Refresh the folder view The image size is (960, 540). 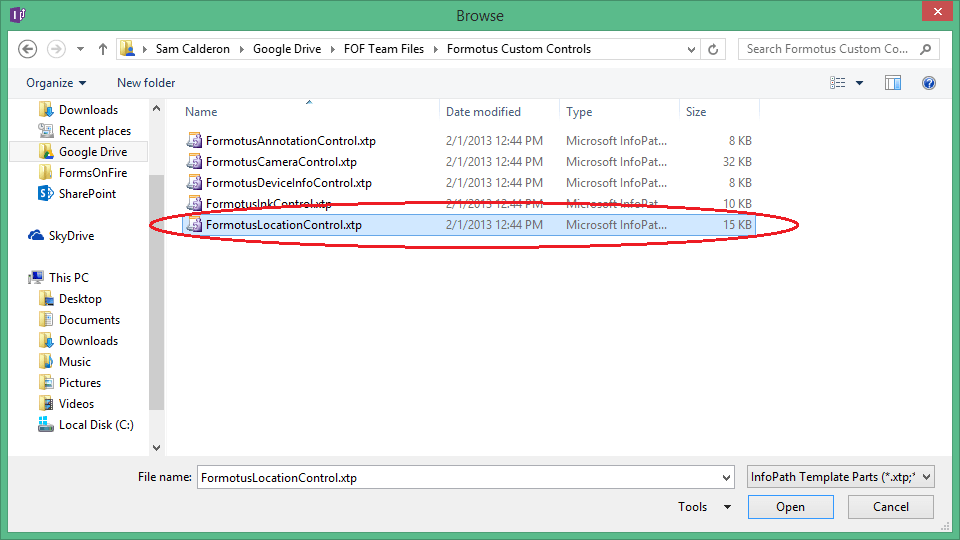pyautogui.click(x=713, y=49)
